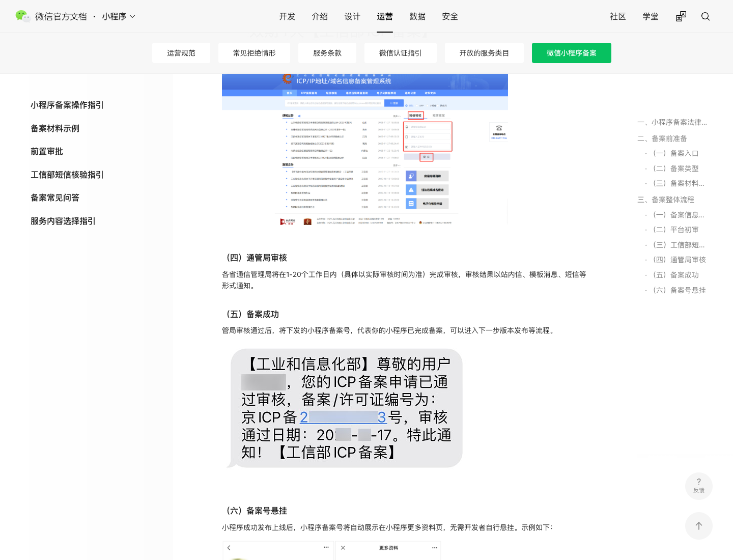Open 前置审批 in the sidebar
The width and height of the screenshot is (733, 560).
[x=47, y=151]
